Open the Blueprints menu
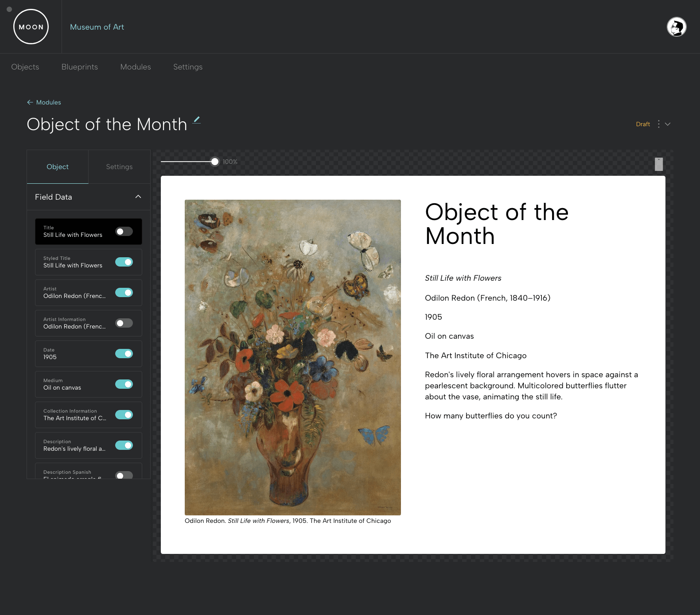 (80, 67)
